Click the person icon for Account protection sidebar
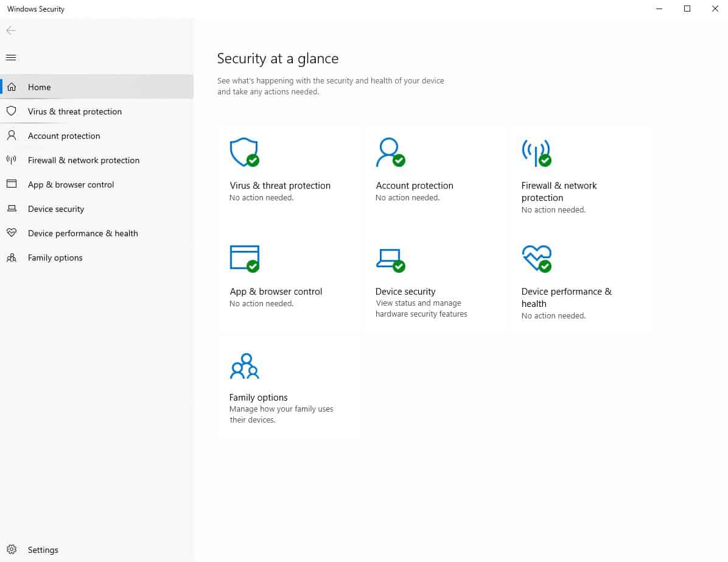This screenshot has width=728, height=562. [12, 135]
